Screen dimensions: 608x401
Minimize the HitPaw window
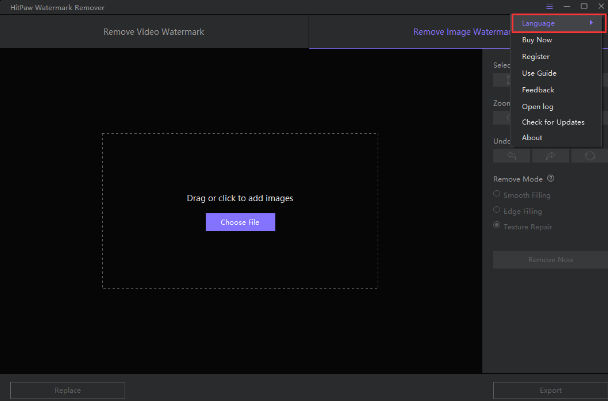[567, 6]
